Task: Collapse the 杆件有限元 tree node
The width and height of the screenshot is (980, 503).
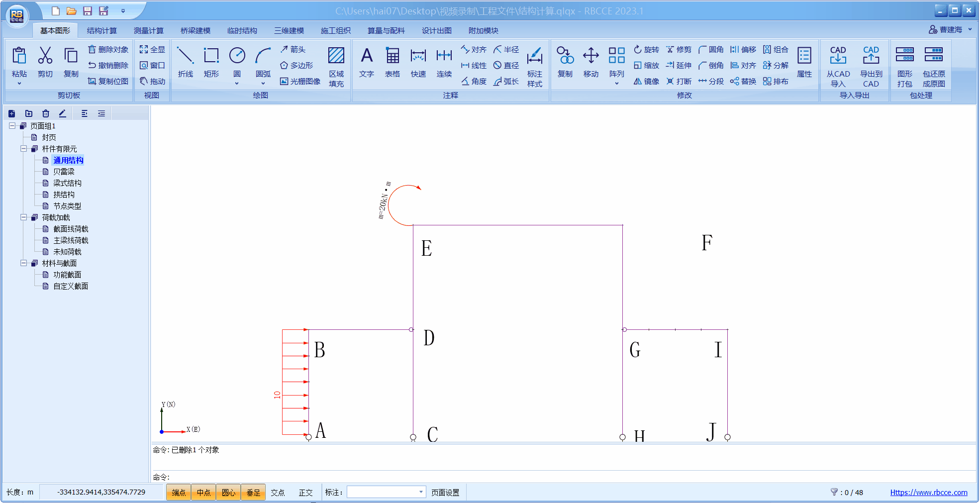Action: click(23, 149)
